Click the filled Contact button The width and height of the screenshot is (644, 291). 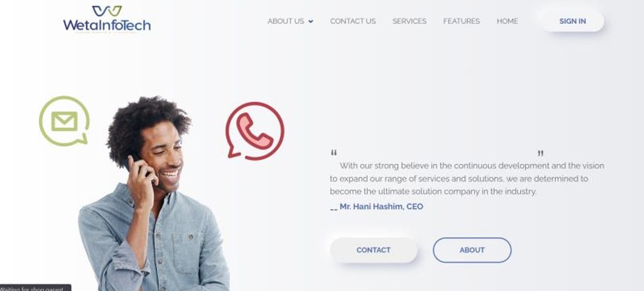click(x=374, y=250)
